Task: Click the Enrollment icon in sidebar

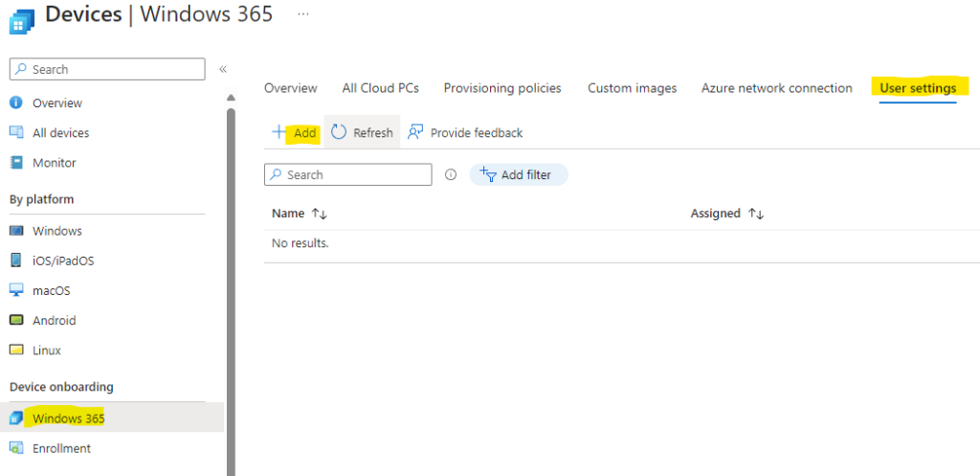Action: (x=16, y=448)
